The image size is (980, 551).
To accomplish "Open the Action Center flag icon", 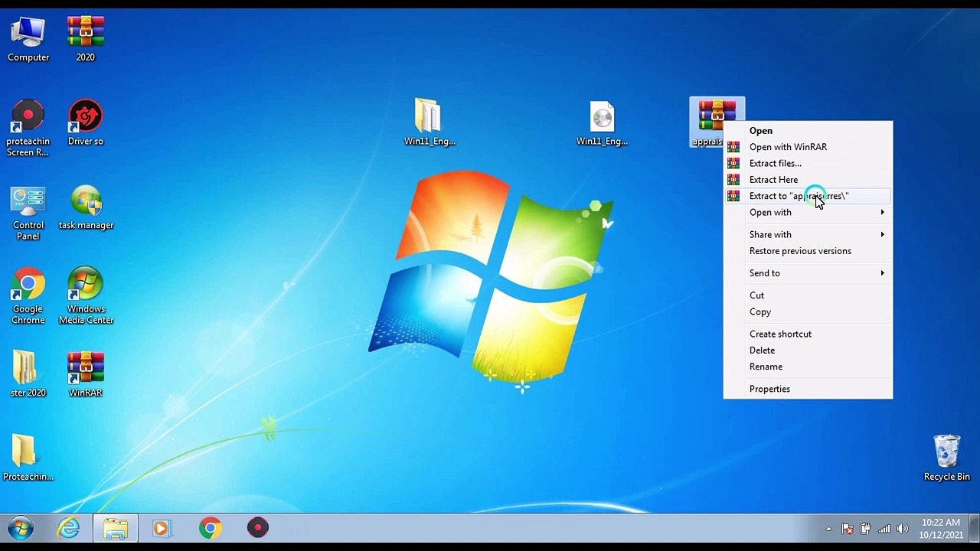I will coord(848,528).
